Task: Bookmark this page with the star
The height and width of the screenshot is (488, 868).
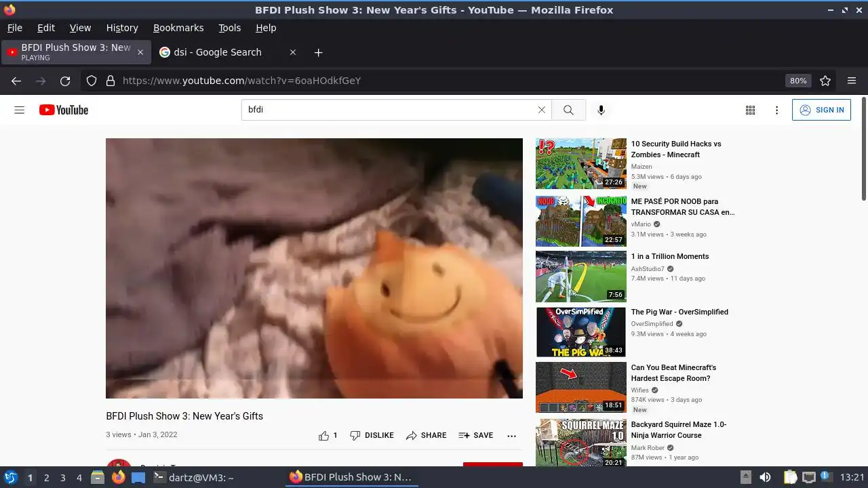Action: pyautogui.click(x=825, y=81)
